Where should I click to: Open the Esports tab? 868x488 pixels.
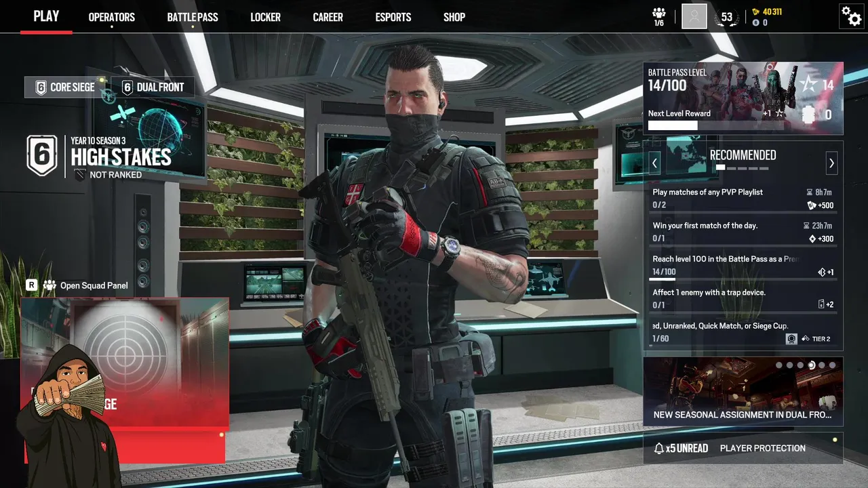pos(393,17)
